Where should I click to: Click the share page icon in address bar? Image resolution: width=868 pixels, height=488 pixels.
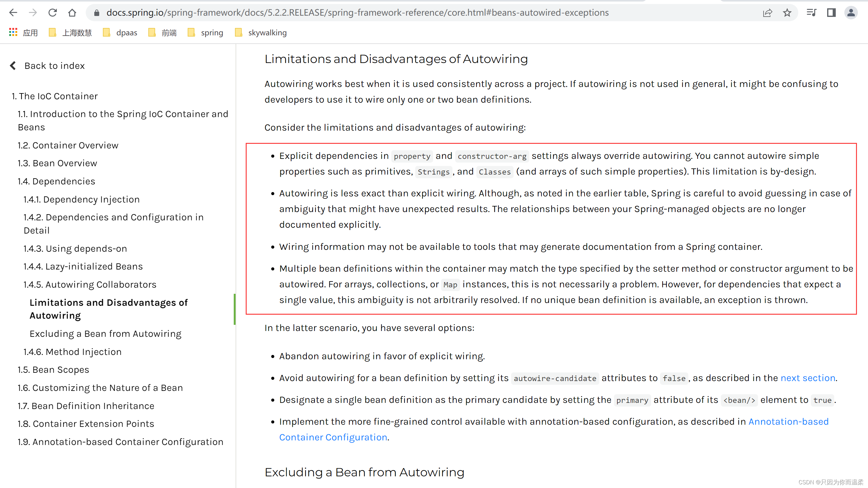[x=767, y=13]
